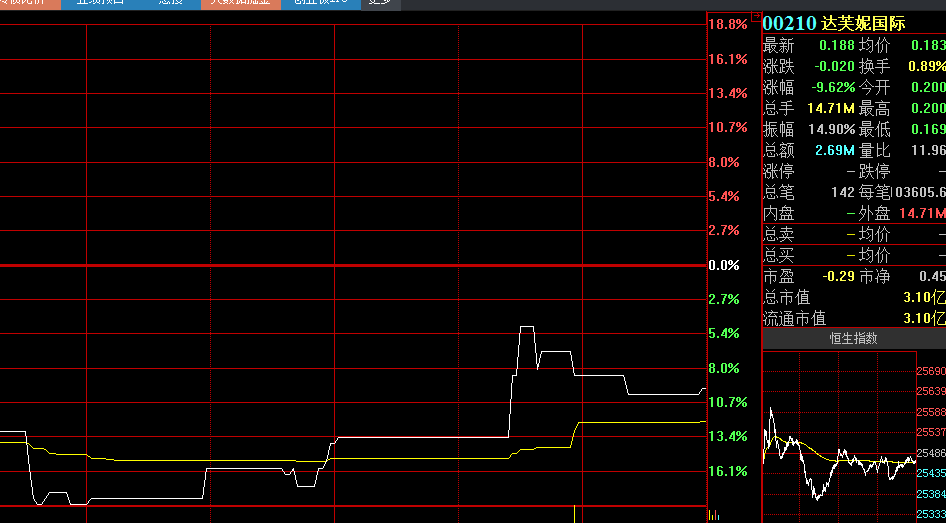Click turnover rate value 0.89%
This screenshot has height=523, width=946.
coord(928,66)
